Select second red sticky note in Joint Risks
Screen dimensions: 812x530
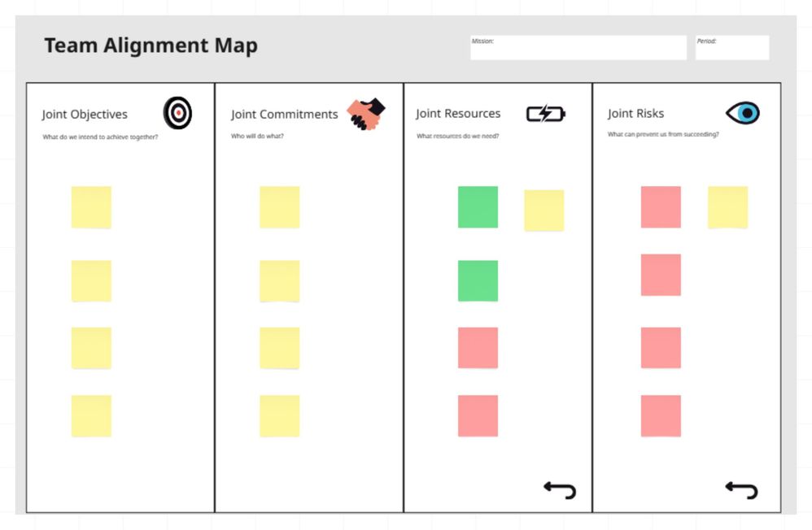coord(661,275)
